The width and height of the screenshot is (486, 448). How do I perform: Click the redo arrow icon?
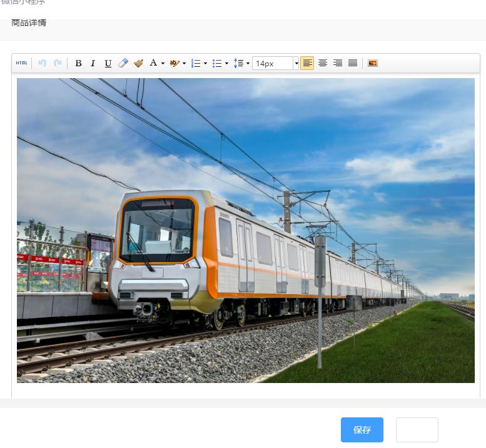tap(58, 63)
